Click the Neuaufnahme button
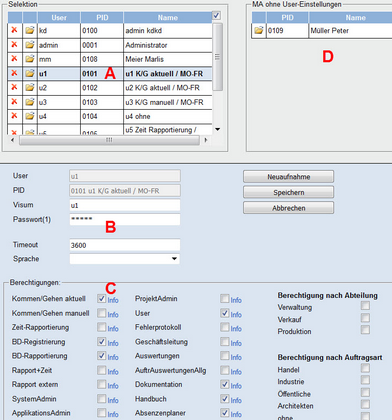The height and width of the screenshot is (420, 392). pyautogui.click(x=288, y=177)
